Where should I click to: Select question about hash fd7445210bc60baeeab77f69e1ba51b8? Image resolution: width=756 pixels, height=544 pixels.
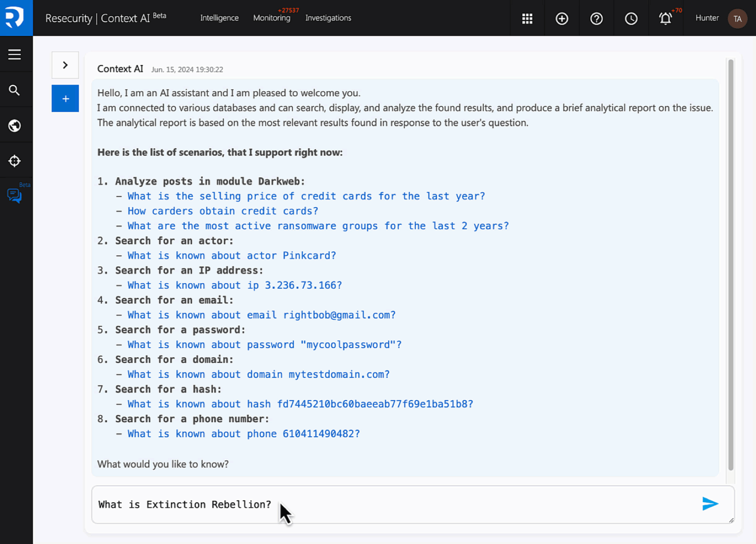[x=300, y=404]
